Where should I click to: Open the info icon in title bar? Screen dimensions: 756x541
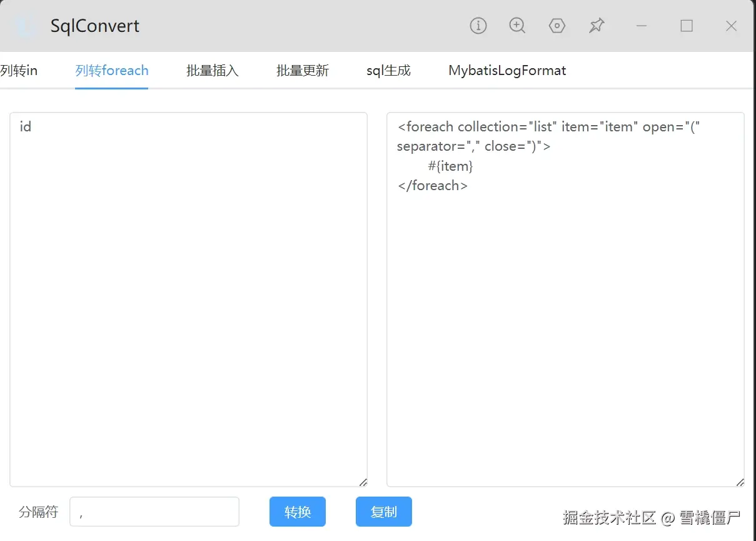(x=478, y=26)
